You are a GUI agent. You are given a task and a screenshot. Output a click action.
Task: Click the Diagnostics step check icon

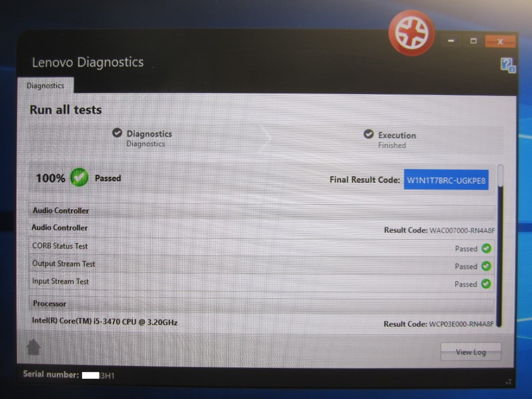tap(117, 132)
